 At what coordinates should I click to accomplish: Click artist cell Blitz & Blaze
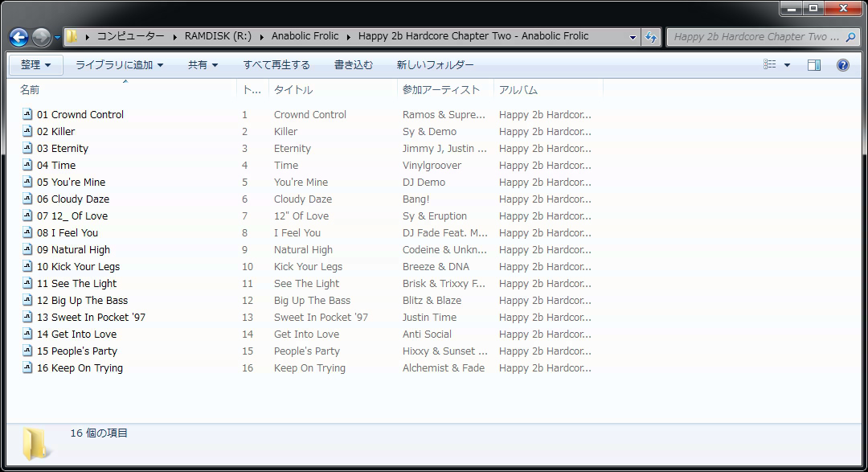pyautogui.click(x=432, y=300)
